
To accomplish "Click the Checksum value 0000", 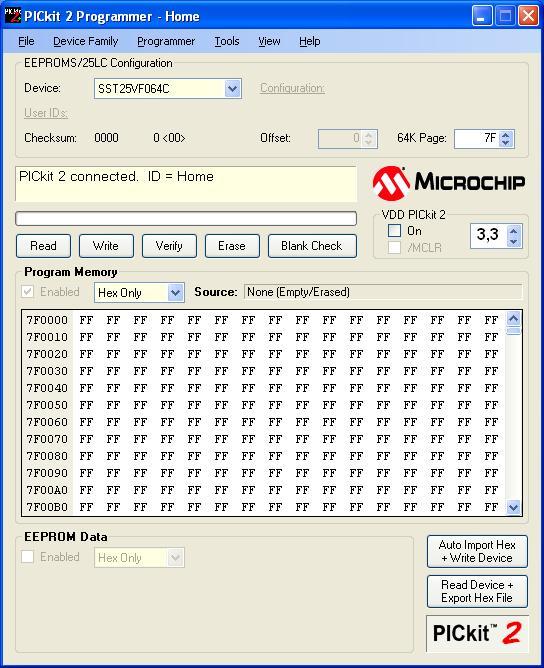I will (x=106, y=138).
